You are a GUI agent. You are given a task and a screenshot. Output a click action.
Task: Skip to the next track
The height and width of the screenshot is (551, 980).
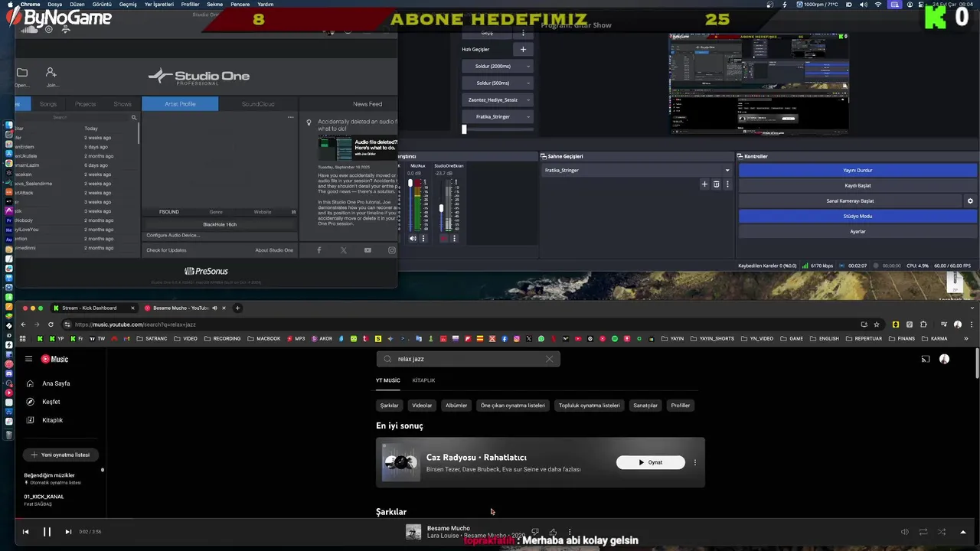point(68,532)
